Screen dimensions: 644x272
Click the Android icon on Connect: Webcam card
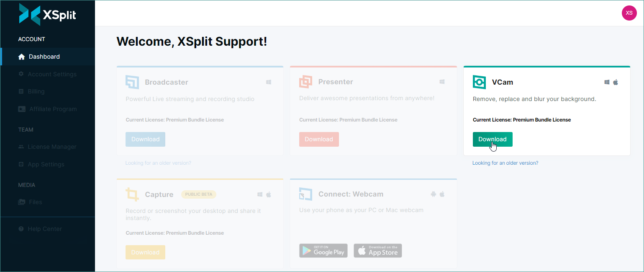coord(433,194)
